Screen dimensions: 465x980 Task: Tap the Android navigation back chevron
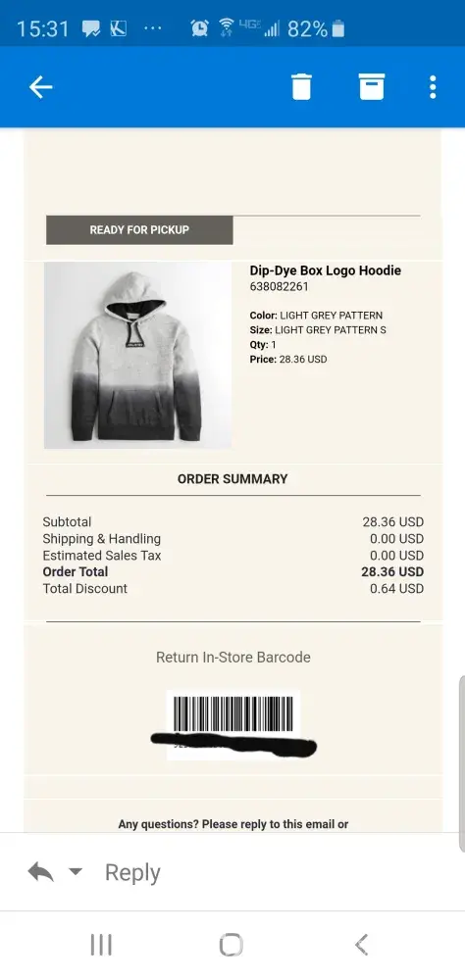tap(361, 945)
